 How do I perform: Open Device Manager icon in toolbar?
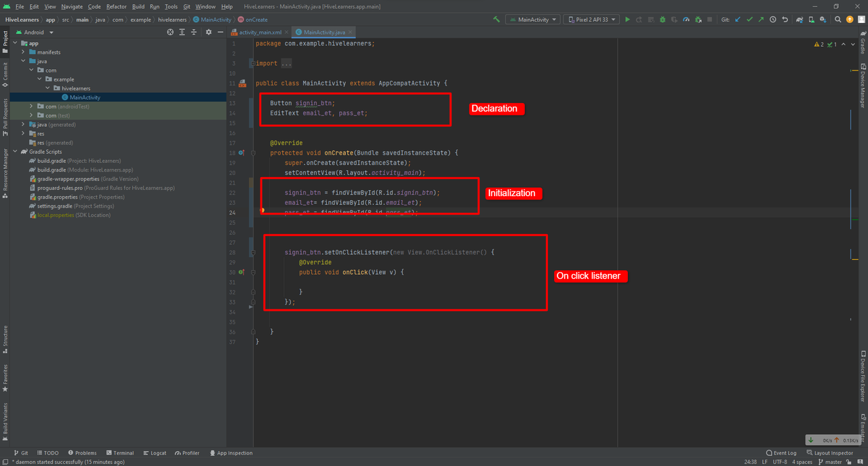coord(812,20)
